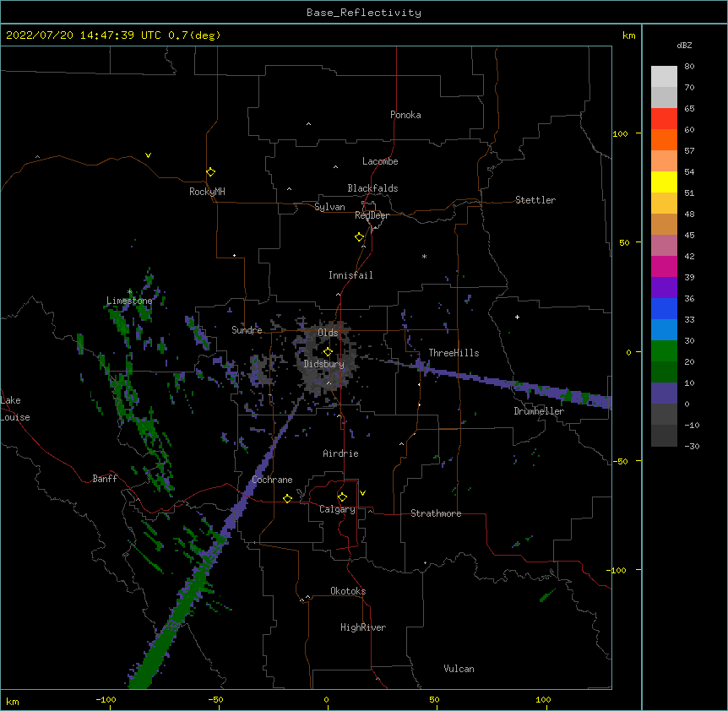Viewport: 728px width, 711px height.
Task: Click the RedDeer city label
Action: [x=372, y=215]
